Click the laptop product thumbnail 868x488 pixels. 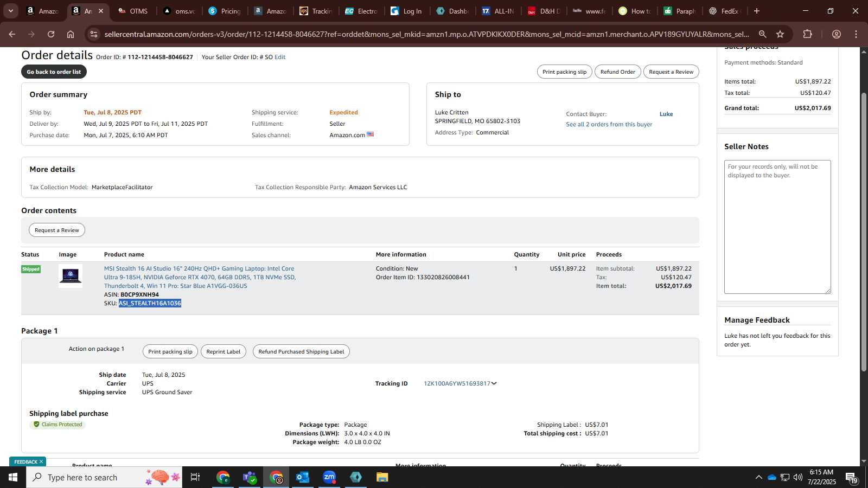tap(71, 276)
